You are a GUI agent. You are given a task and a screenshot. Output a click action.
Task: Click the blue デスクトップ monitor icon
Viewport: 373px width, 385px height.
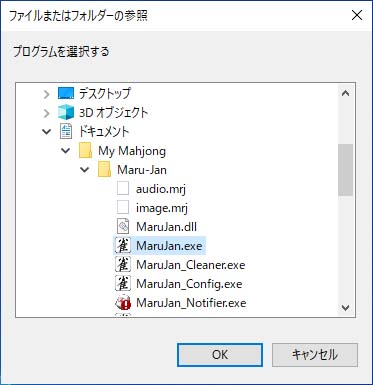[x=66, y=94]
